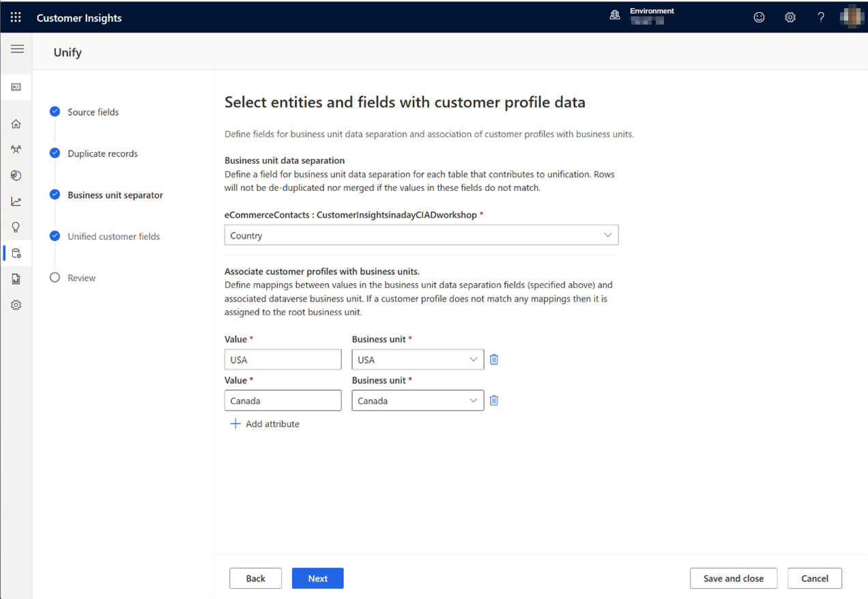Open the Reports document icon in sidebar
Screen dimensions: 868x599
pos(16,279)
